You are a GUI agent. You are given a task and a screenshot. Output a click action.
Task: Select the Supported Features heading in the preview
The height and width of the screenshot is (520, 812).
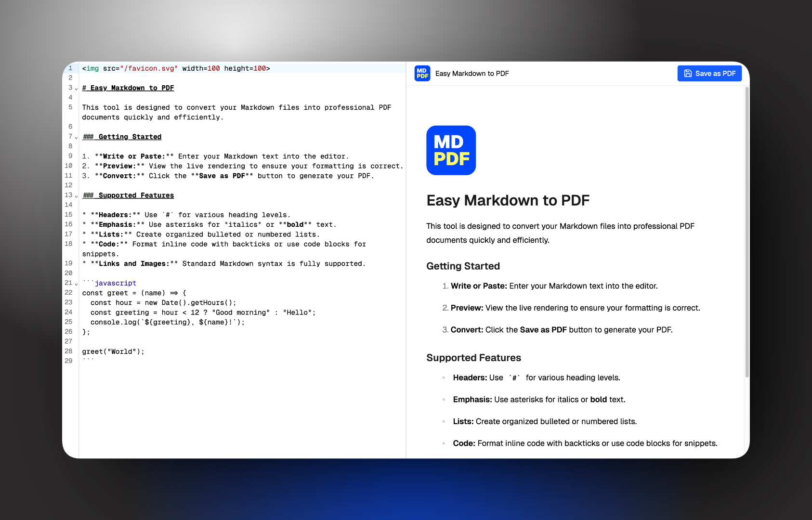473,358
